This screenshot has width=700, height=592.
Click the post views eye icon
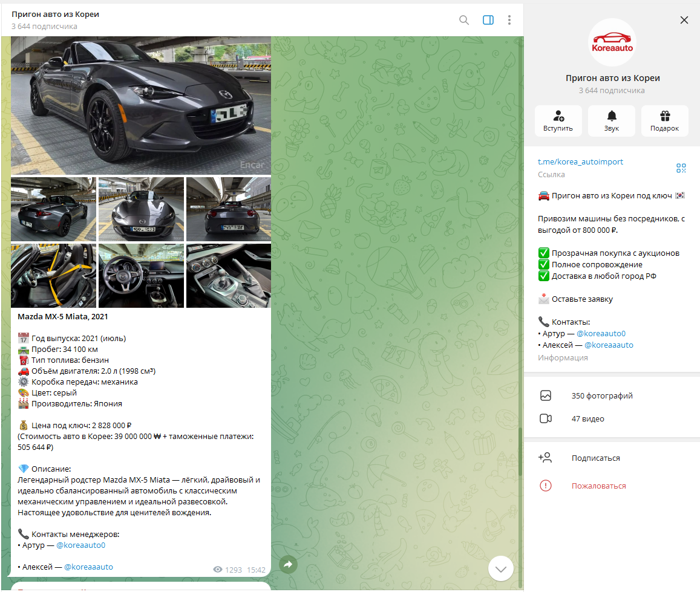[x=217, y=569]
